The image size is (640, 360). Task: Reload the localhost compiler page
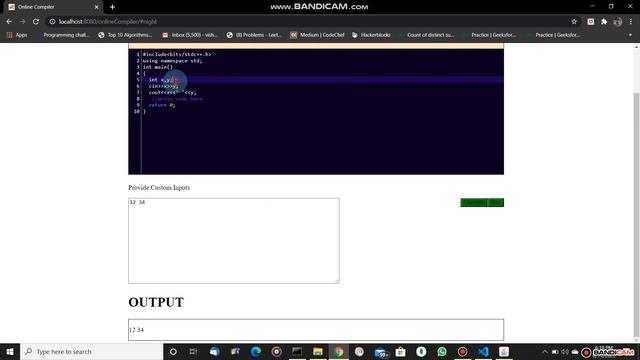36,22
